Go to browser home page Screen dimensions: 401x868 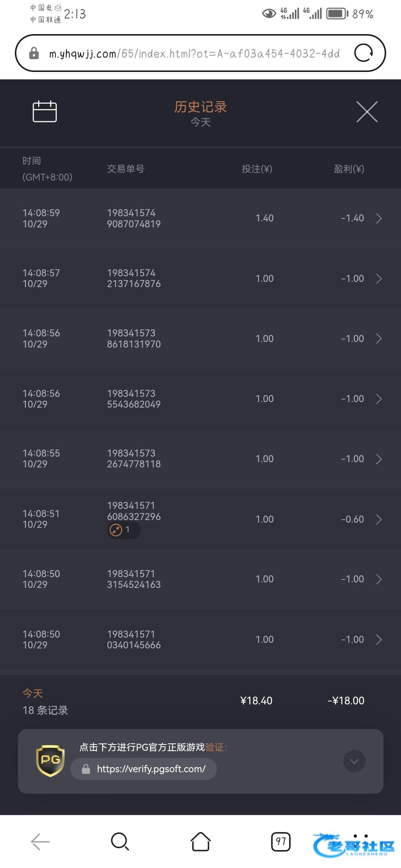point(200,841)
